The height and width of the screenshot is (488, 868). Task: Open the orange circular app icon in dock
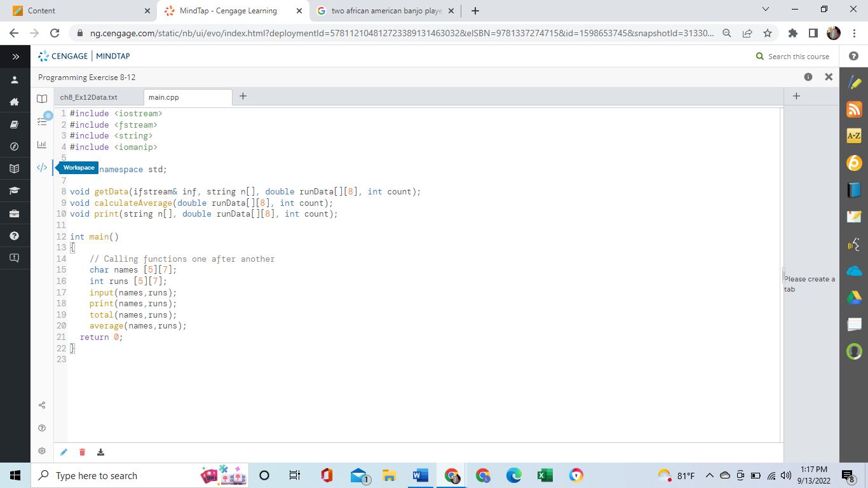(x=854, y=163)
